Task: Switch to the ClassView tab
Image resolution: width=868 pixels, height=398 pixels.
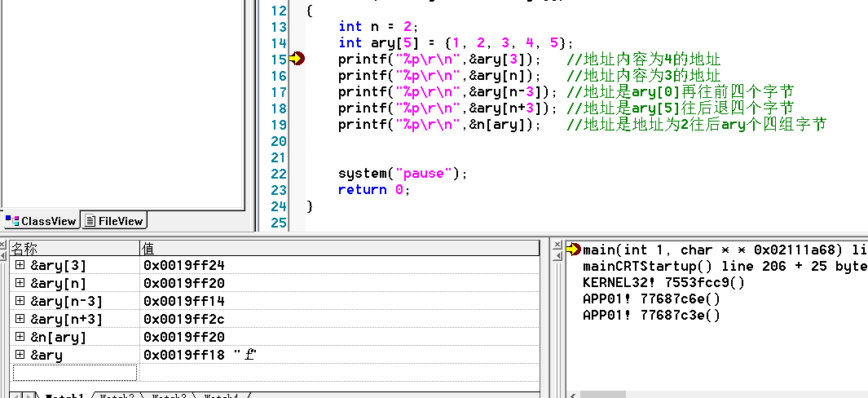Action: (41, 221)
